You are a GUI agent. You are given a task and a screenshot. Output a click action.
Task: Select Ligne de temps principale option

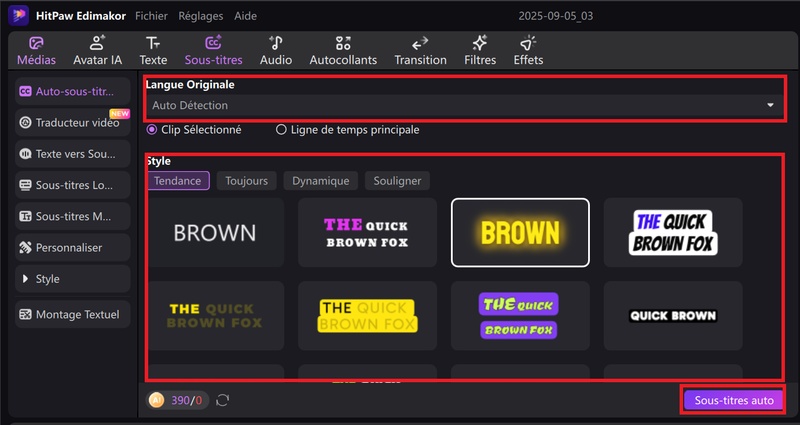point(282,129)
